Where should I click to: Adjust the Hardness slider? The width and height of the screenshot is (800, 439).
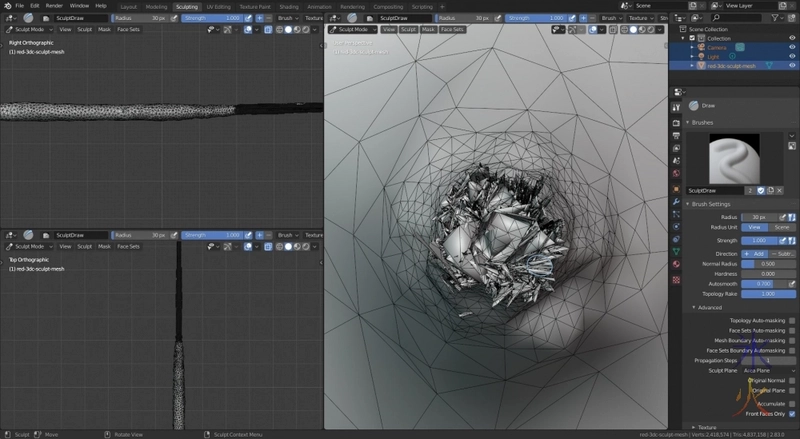(768, 274)
